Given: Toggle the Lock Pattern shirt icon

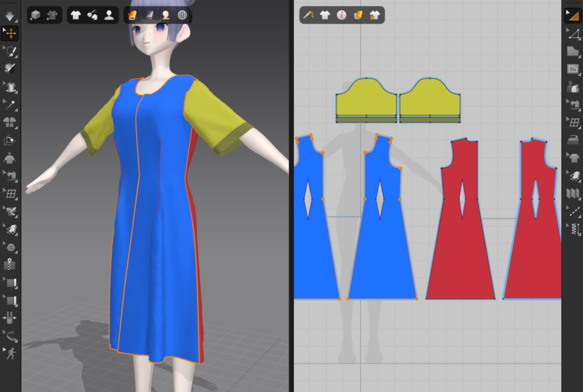Looking at the screenshot, I should coord(374,15).
